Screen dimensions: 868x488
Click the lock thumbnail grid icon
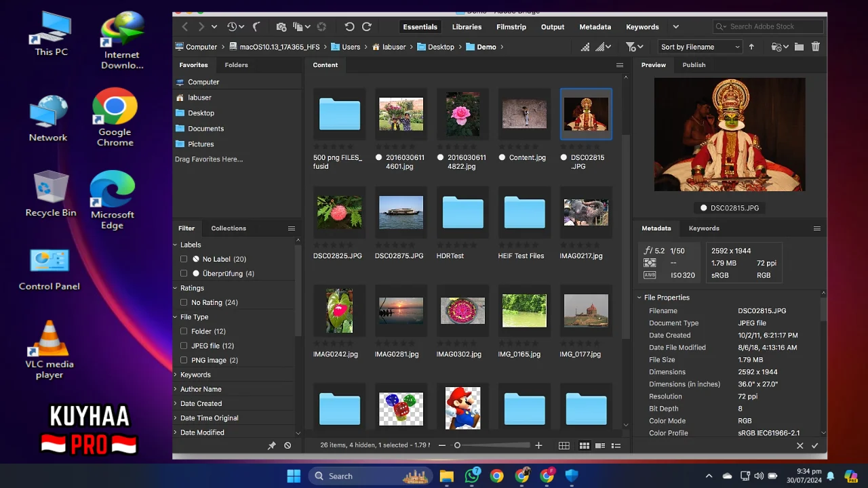564,445
